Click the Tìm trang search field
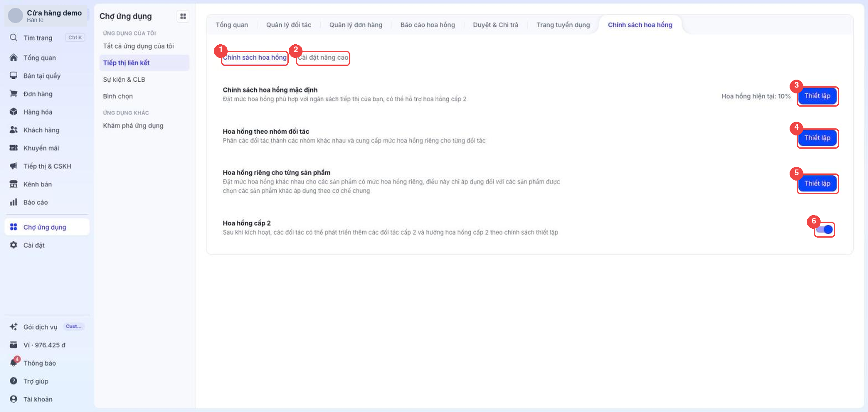 pos(47,38)
